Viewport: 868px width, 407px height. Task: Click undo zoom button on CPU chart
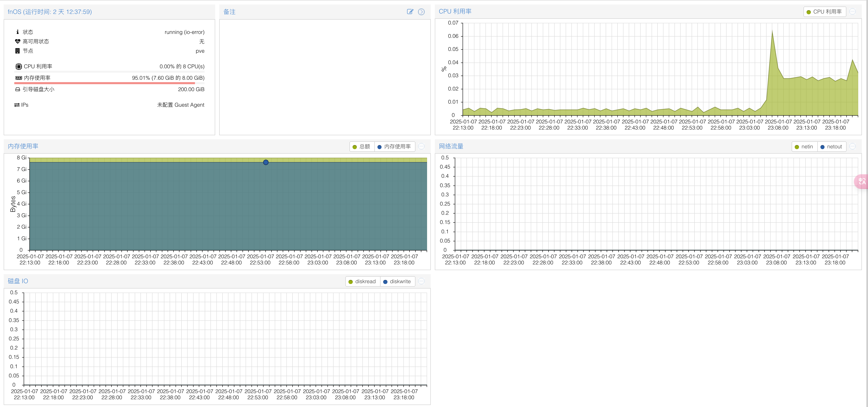click(852, 12)
